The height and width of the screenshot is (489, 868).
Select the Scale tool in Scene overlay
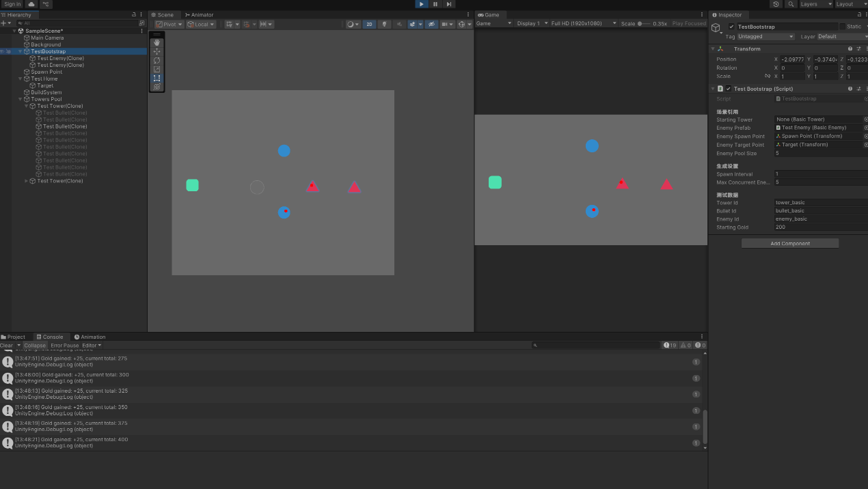click(x=157, y=69)
